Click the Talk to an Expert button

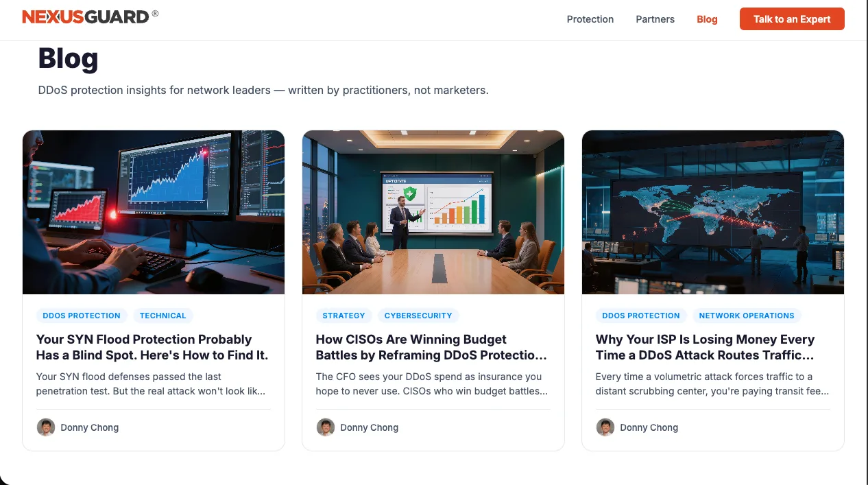pos(792,19)
